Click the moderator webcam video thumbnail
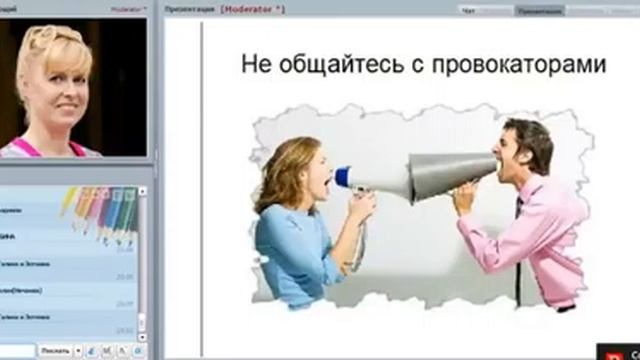 coord(73,87)
